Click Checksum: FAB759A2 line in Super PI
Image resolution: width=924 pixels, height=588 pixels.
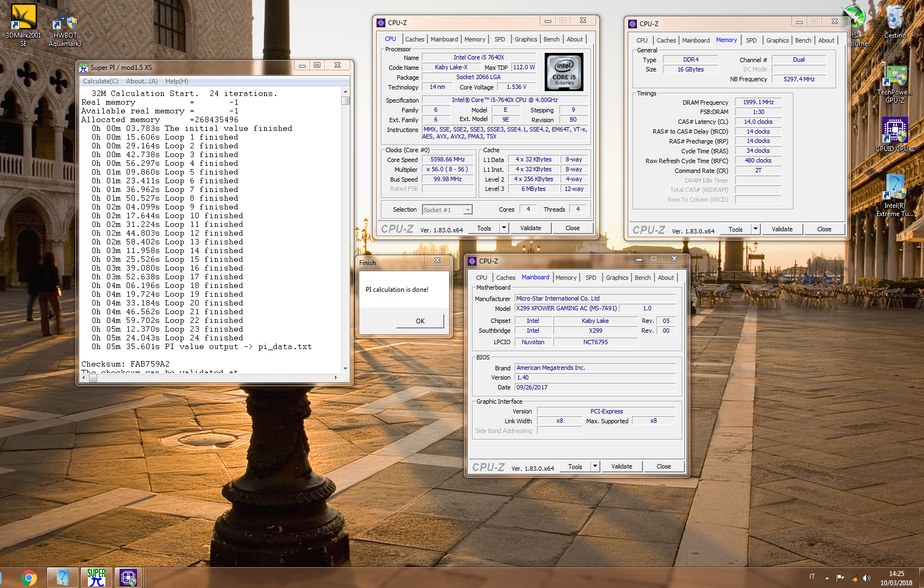[126, 364]
